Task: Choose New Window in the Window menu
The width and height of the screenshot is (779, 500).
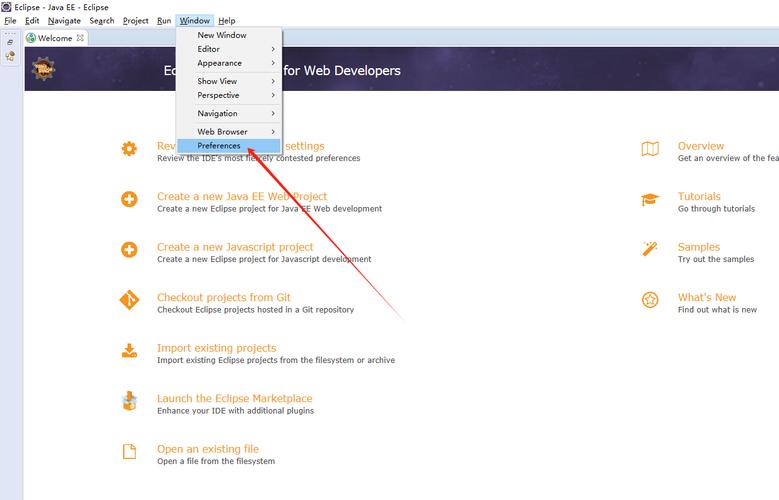Action: point(221,35)
